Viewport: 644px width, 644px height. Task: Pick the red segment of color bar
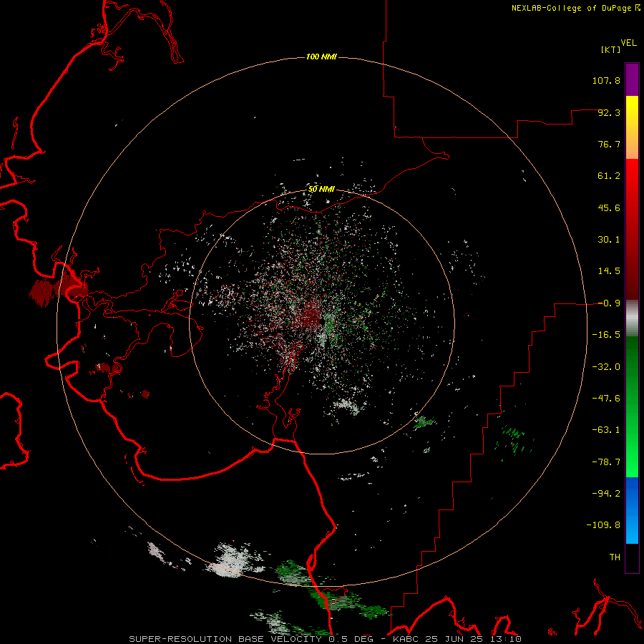click(632, 229)
